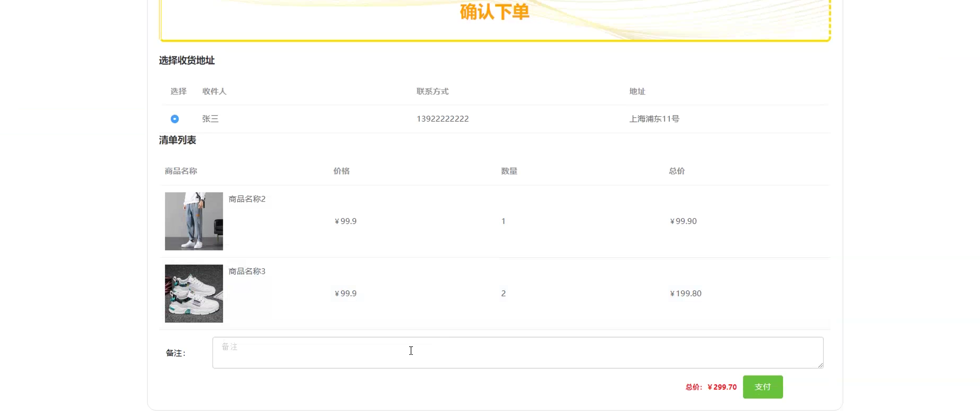The width and height of the screenshot is (980, 414).
Task: Click the 地址 column header
Action: point(637,91)
